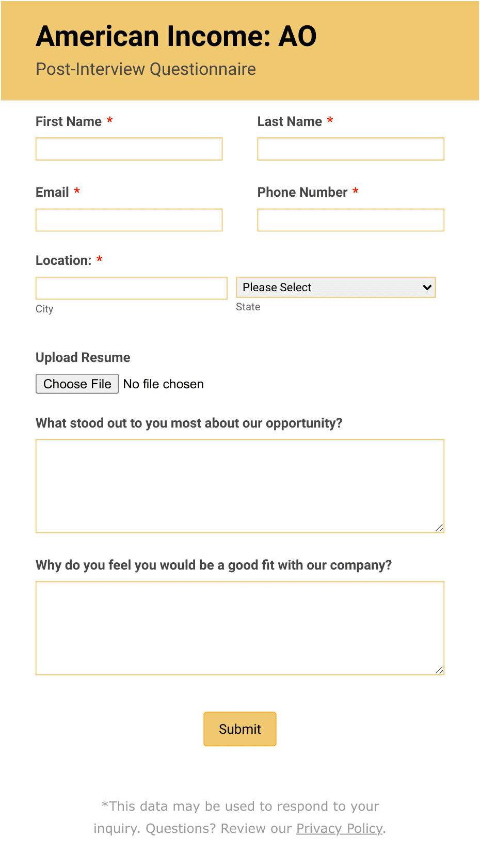Click the Email field label
The image size is (480, 868).
point(52,192)
